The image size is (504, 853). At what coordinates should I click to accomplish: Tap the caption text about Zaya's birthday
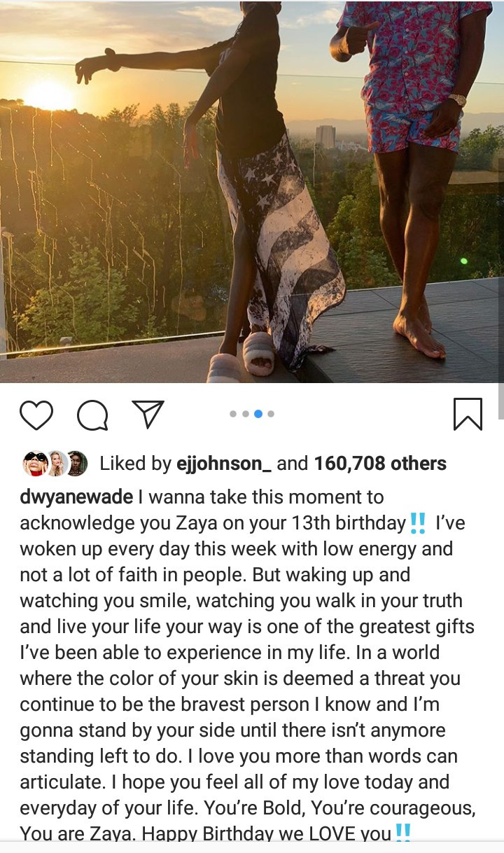248,665
